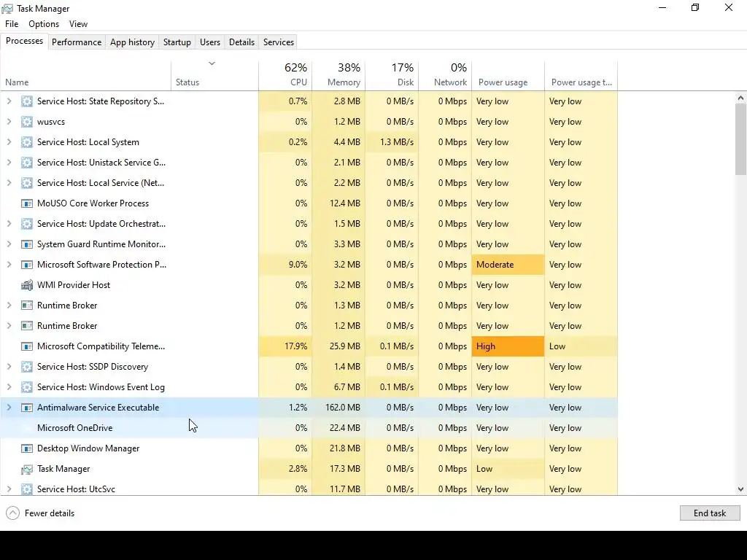
Task: Switch to the App history tab
Action: click(133, 42)
